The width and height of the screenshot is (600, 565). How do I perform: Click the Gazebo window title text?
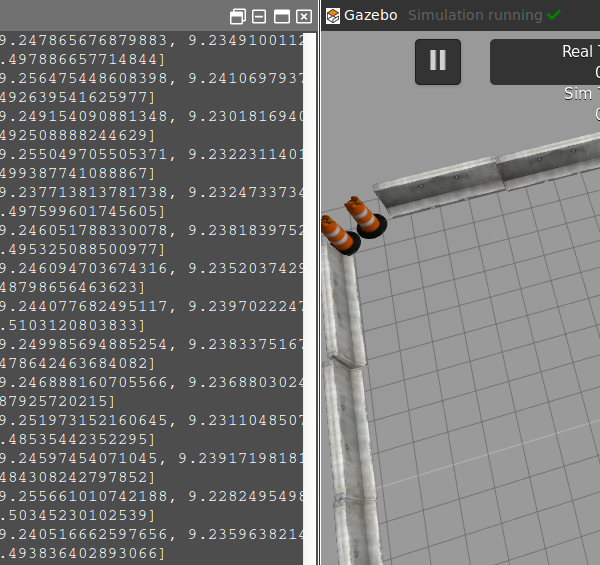[x=372, y=15]
